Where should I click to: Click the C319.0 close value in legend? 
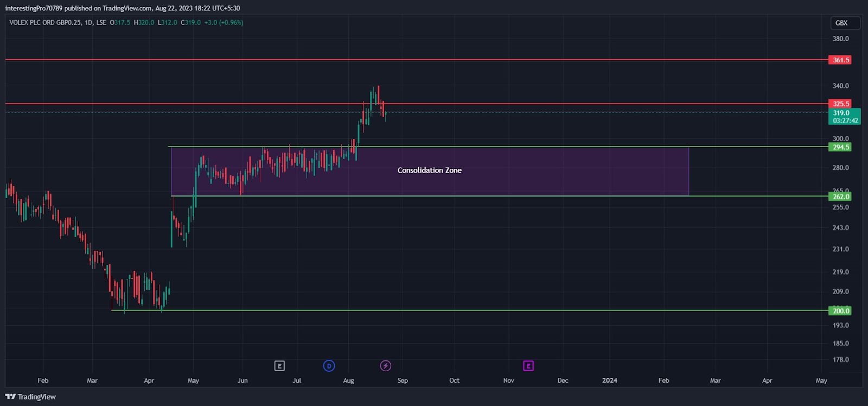tap(190, 23)
